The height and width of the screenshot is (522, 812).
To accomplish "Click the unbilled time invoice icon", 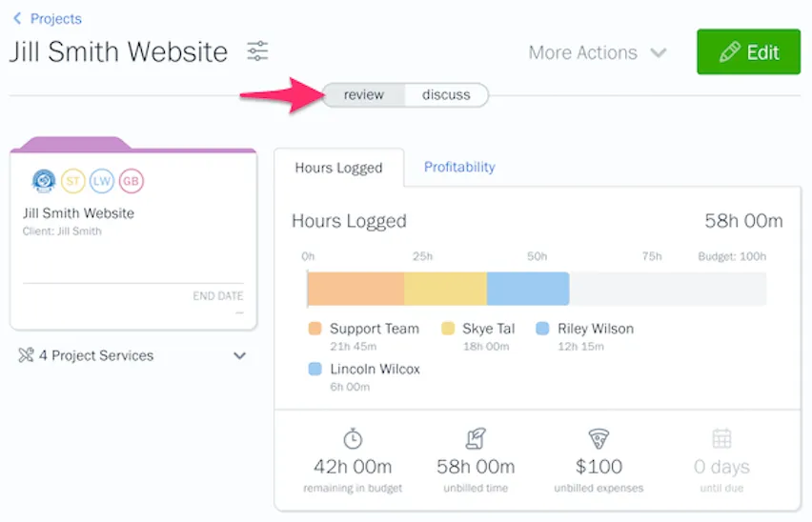I will [x=475, y=438].
